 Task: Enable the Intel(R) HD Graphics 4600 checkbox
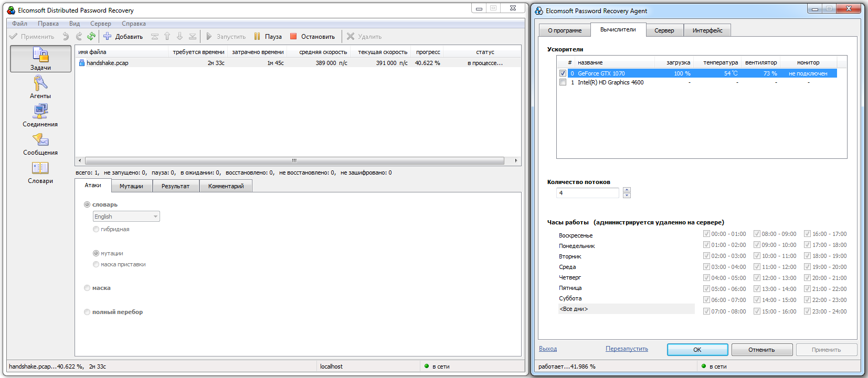tap(563, 82)
